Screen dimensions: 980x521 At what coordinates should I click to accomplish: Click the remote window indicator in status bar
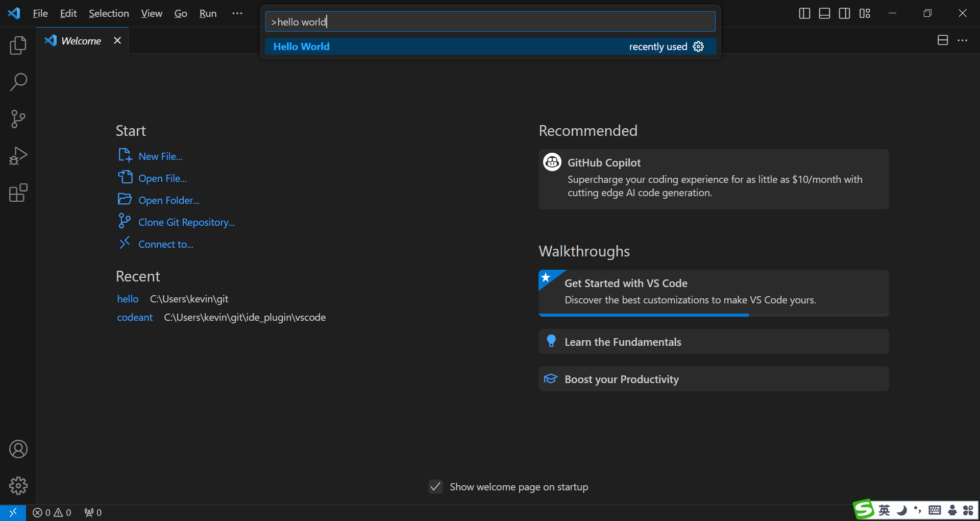[x=13, y=512]
